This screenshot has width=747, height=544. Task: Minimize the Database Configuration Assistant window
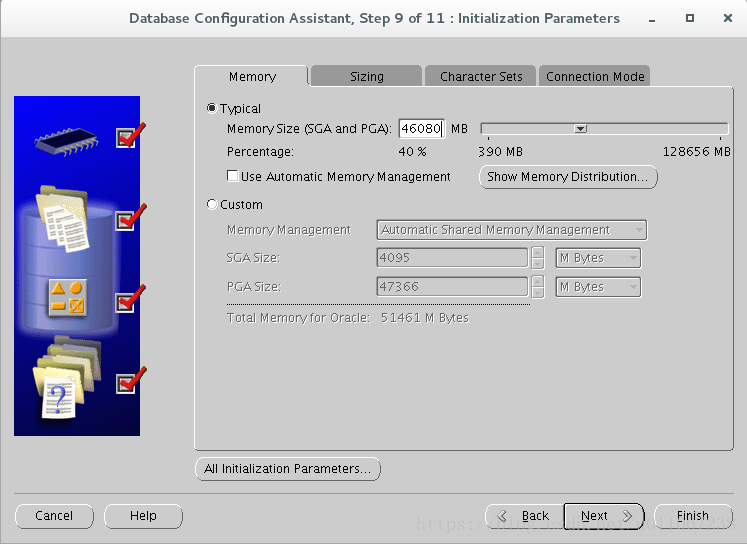click(652, 19)
